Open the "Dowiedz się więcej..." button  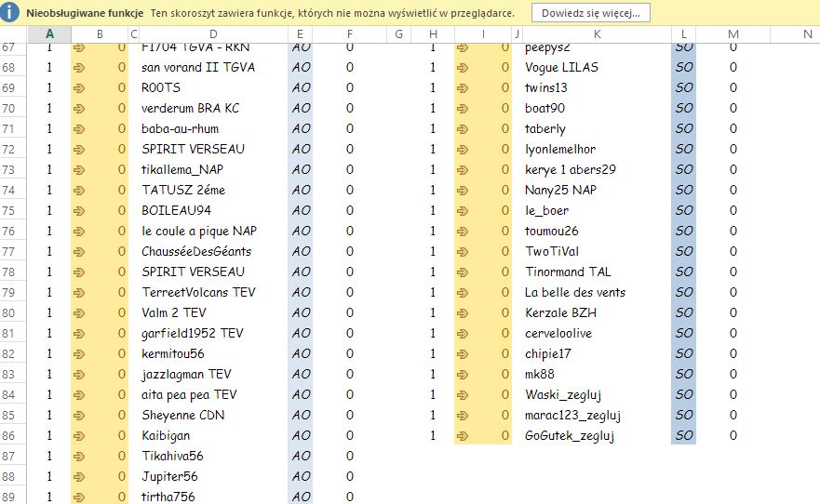click(x=591, y=13)
